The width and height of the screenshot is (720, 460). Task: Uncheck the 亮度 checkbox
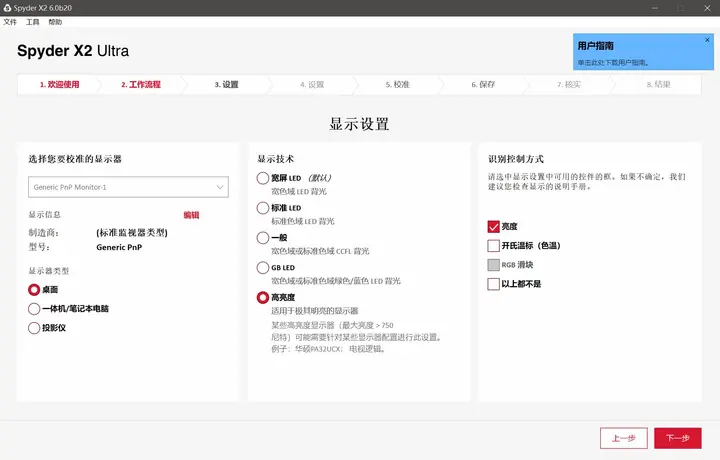click(494, 227)
